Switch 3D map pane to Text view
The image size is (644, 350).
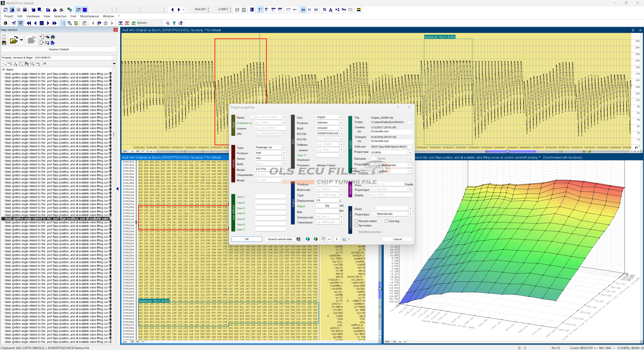click(x=387, y=342)
